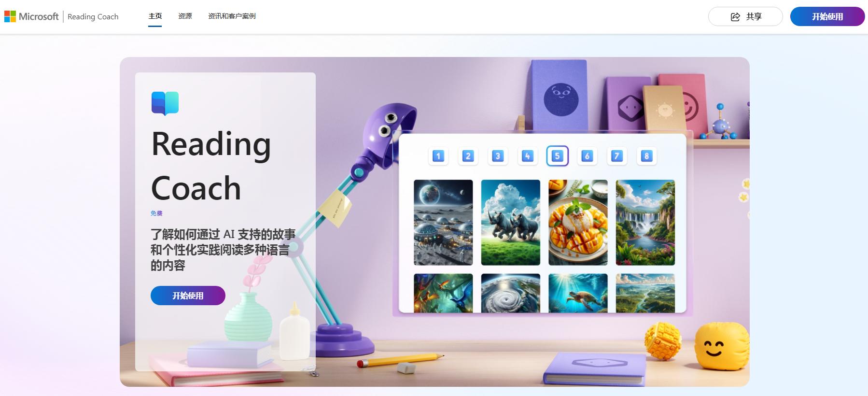Viewport: 868px width, 396px height.
Task: Select the number 2 tile
Action: 468,156
